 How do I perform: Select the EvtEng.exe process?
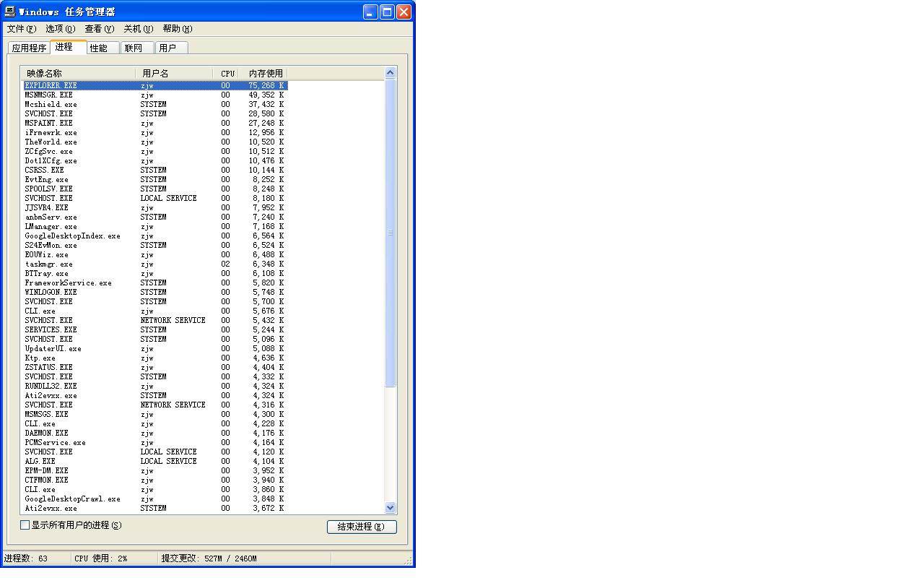155,179
